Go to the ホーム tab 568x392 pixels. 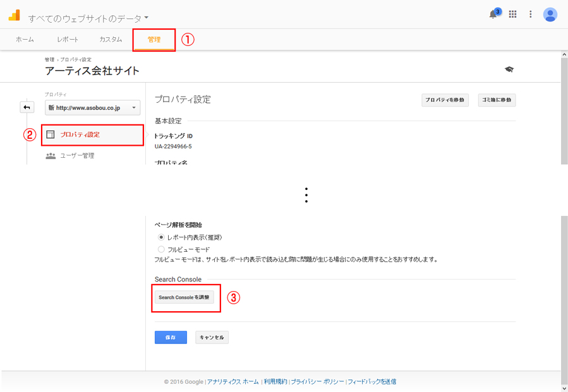click(x=25, y=40)
